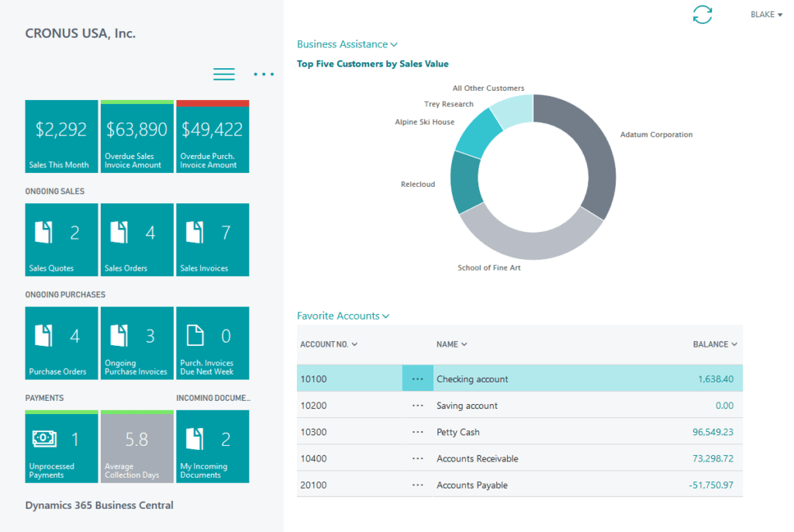This screenshot has width=794, height=532.
Task: Click the teal more options ellipsis
Action: coord(264,74)
